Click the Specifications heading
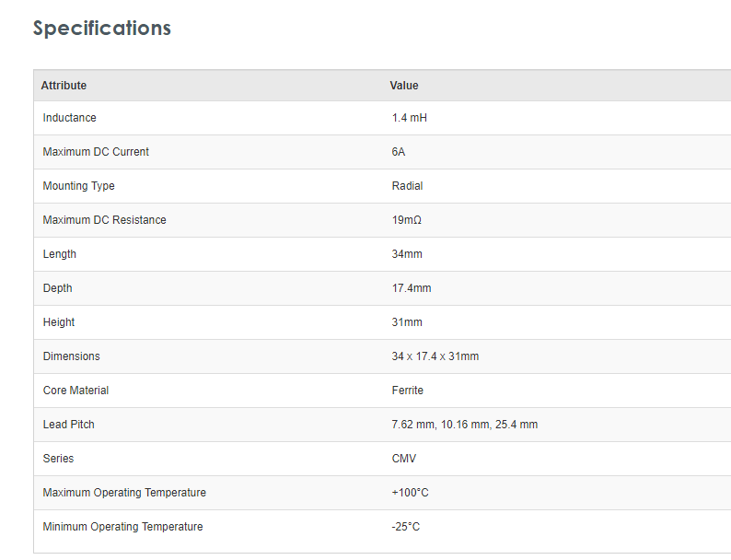731x560 pixels. (102, 28)
